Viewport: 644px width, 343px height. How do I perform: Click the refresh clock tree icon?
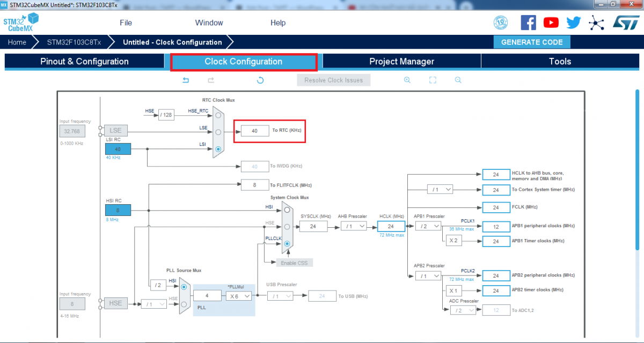pos(260,80)
